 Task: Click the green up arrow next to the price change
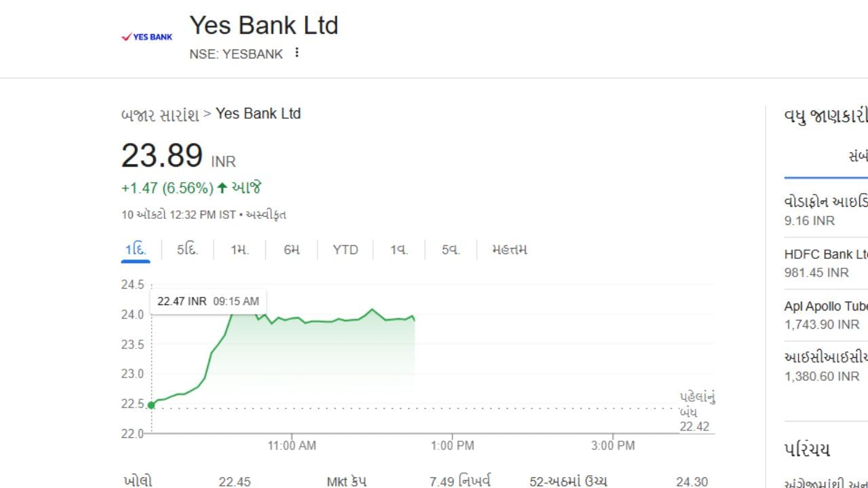point(222,188)
